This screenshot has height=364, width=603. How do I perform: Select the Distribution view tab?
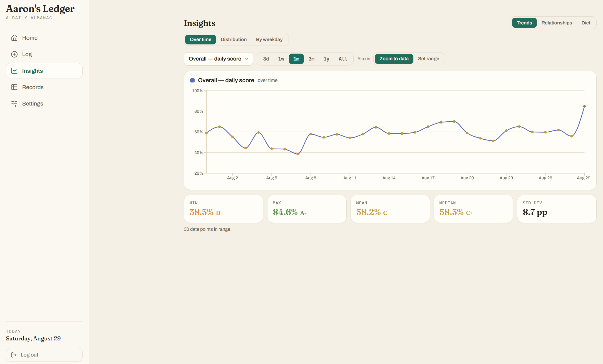(234, 39)
